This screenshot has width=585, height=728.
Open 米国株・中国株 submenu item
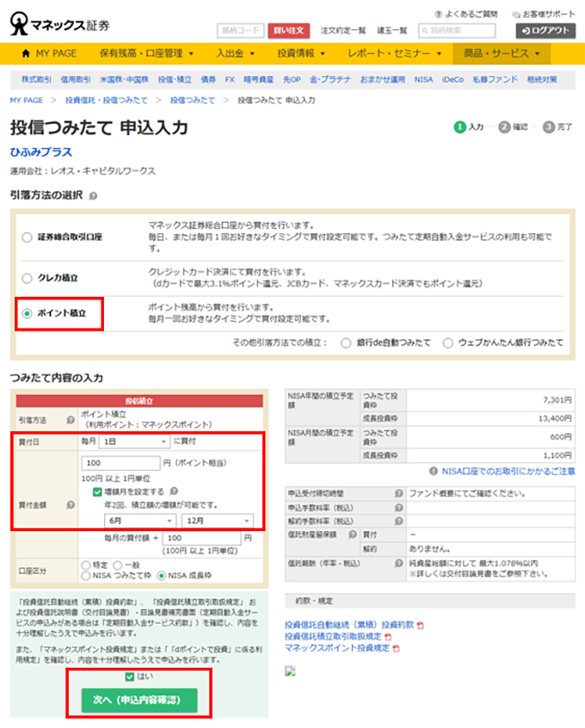coord(124,79)
